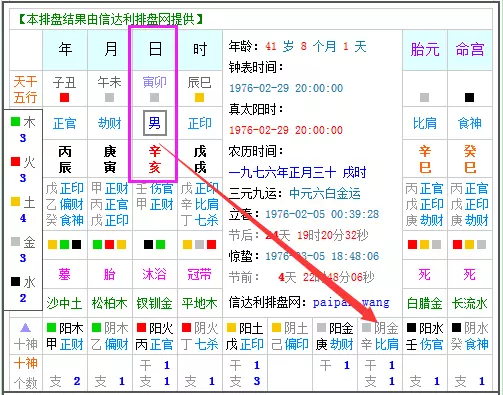Click the boxed 男 gender marker
The height and width of the screenshot is (395, 503).
155,123
